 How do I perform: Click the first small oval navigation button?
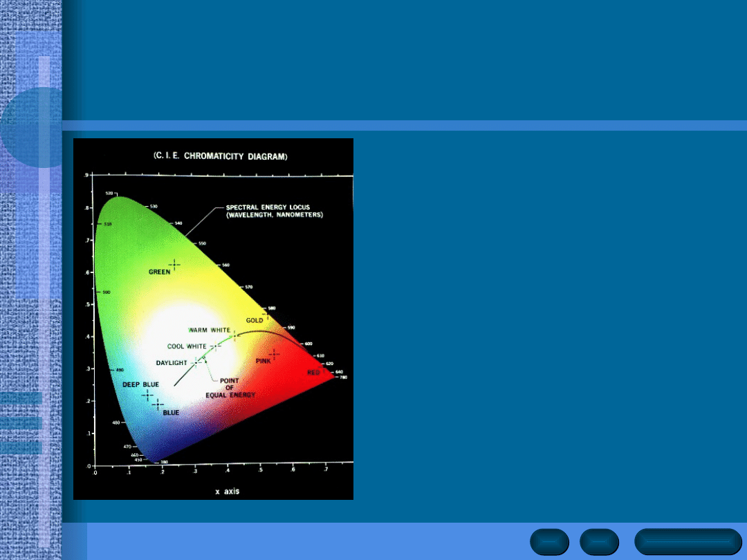coord(550,541)
